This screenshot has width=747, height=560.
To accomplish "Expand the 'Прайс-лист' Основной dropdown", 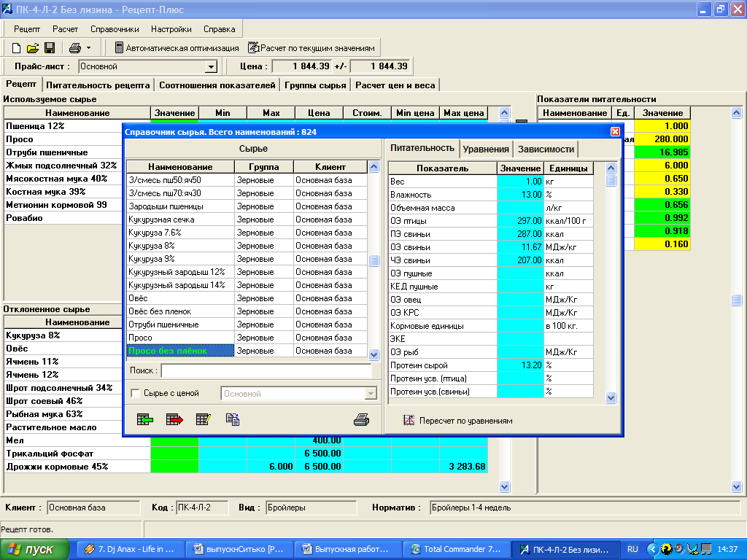I will [211, 66].
